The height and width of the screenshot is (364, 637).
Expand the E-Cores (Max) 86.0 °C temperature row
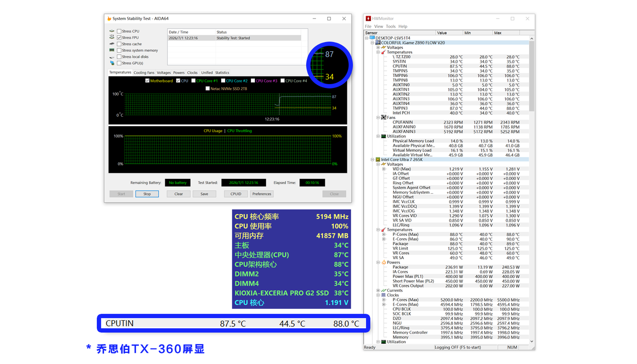click(x=384, y=239)
